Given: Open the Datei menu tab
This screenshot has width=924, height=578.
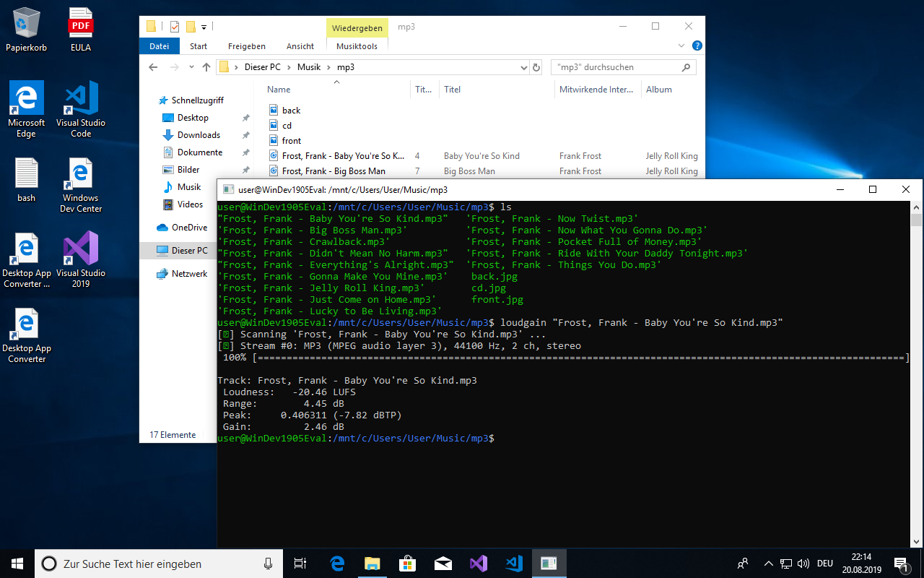Looking at the screenshot, I should point(159,46).
